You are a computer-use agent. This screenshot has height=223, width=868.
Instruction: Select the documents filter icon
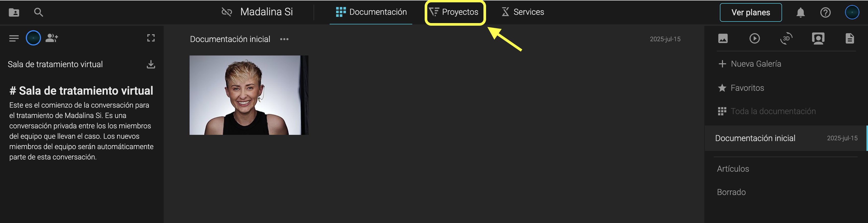[849, 38]
